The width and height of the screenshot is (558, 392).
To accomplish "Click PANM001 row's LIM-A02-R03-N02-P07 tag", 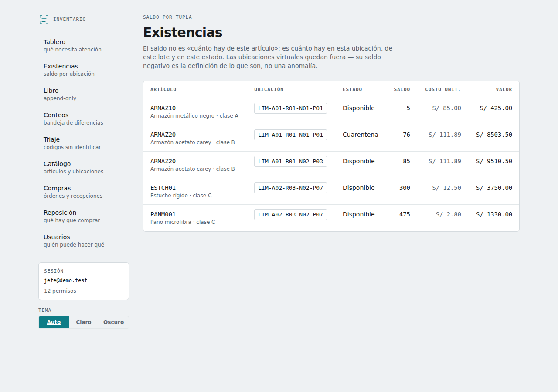I will click(x=290, y=215).
